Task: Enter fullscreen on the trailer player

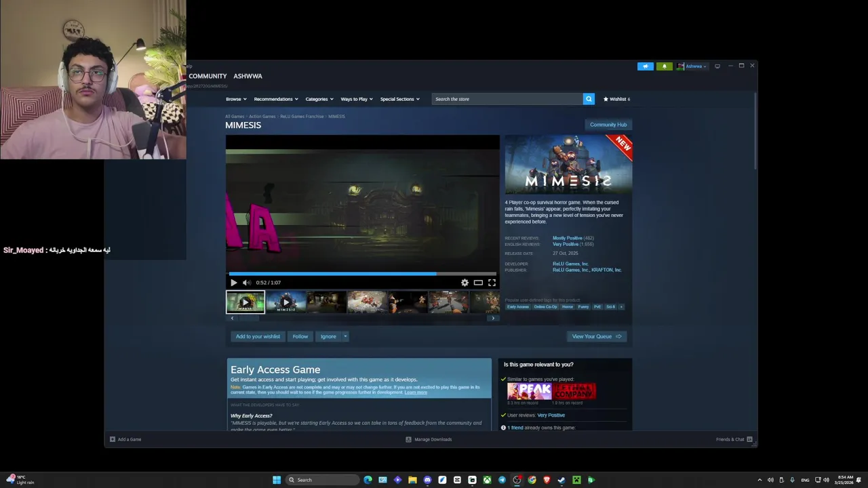Action: point(492,283)
